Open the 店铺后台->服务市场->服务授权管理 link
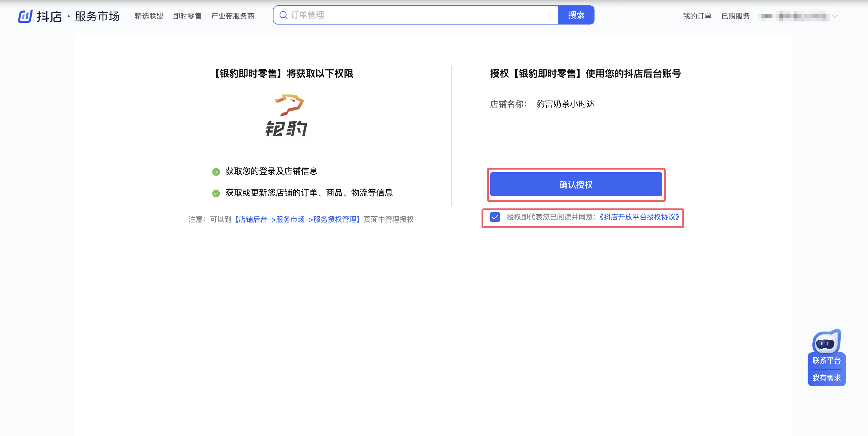This screenshot has height=436, width=868. click(x=297, y=219)
